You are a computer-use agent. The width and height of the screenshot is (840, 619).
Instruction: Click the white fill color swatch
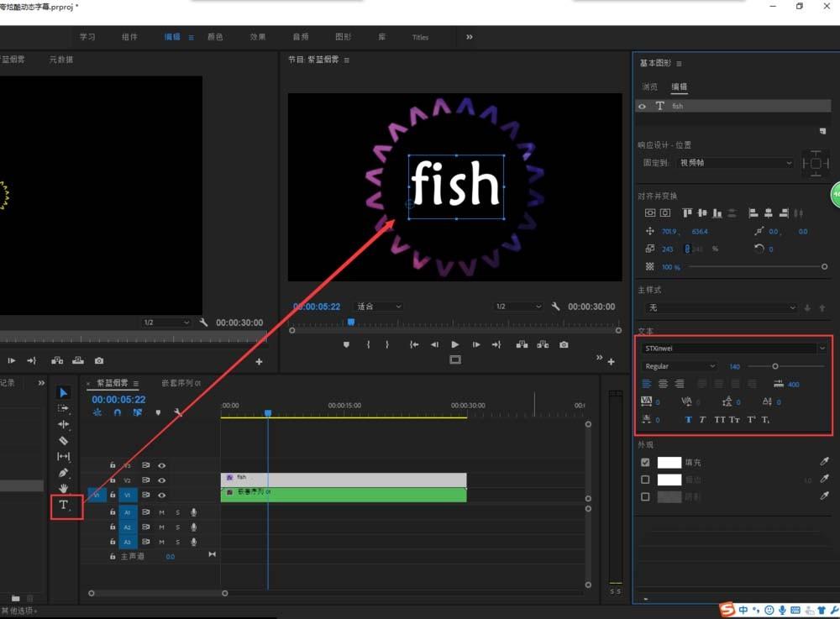tap(669, 461)
